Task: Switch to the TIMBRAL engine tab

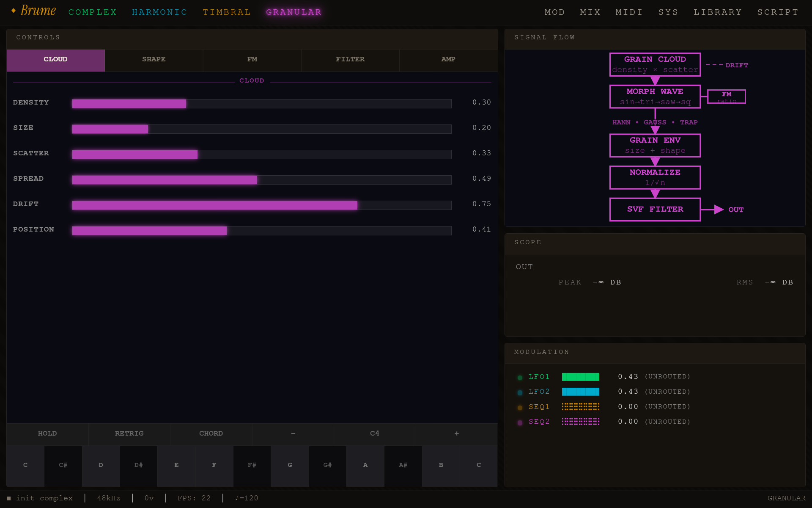Action: 227,12
